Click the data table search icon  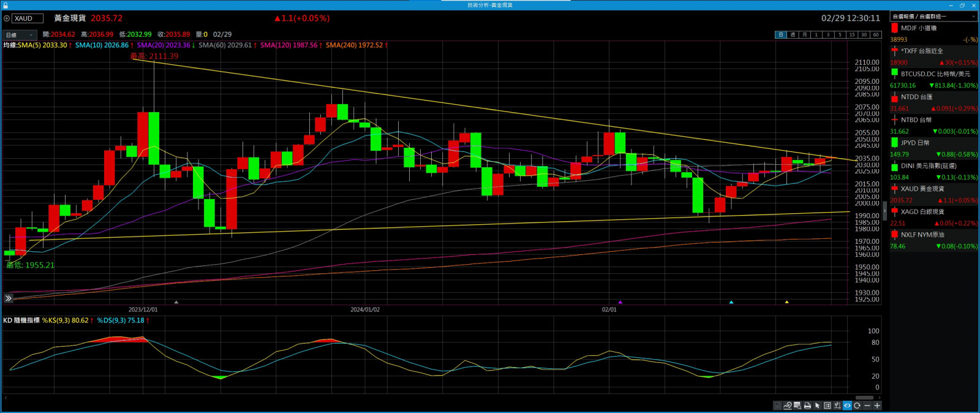[x=797, y=406]
